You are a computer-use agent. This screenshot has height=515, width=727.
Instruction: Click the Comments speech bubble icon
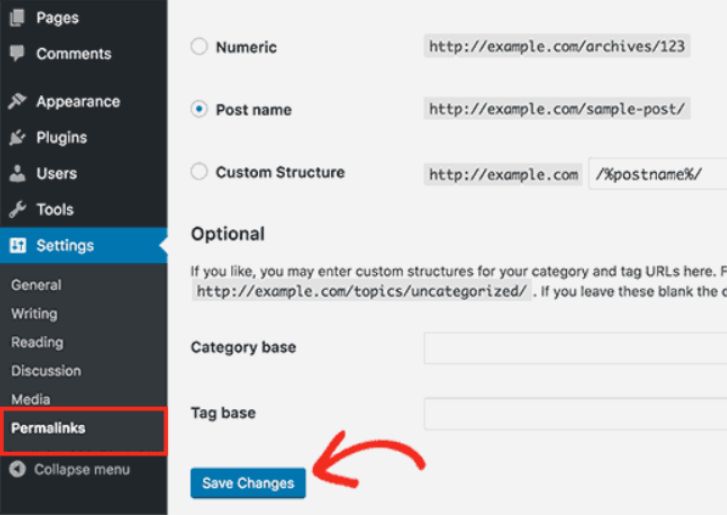tap(17, 54)
